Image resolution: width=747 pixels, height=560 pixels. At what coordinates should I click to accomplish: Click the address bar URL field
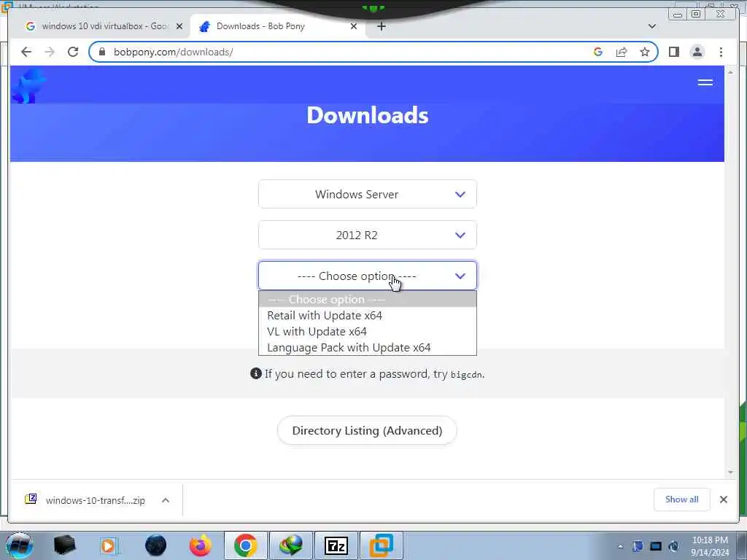pos(343,52)
